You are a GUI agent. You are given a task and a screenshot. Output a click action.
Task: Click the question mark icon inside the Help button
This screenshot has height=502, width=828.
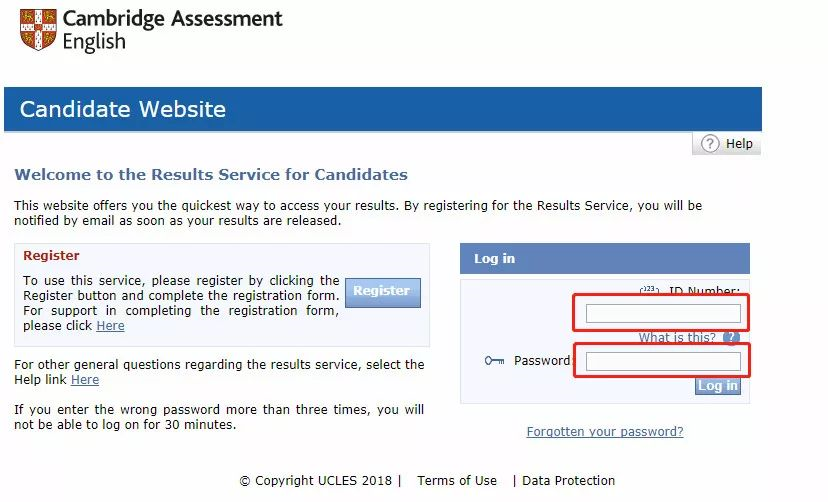[x=710, y=143]
